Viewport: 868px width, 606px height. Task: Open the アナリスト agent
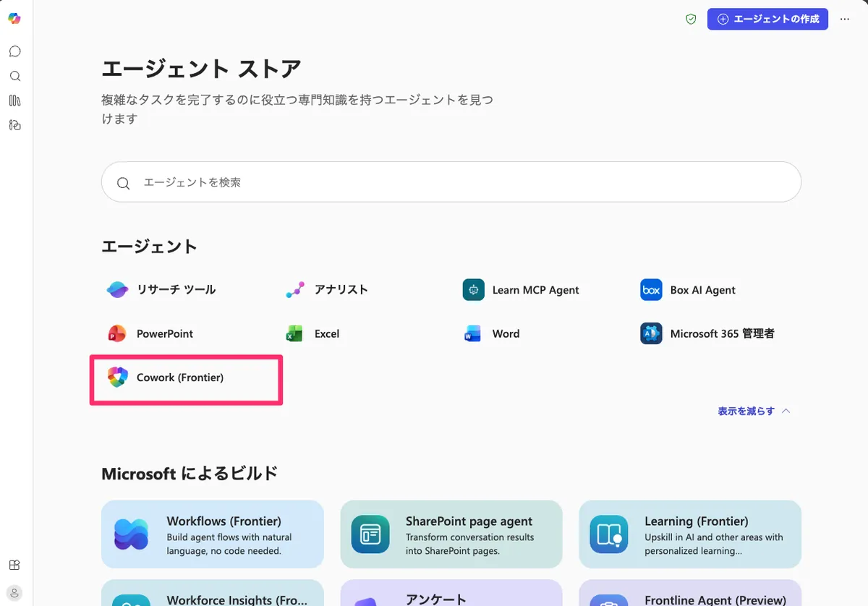coord(340,290)
